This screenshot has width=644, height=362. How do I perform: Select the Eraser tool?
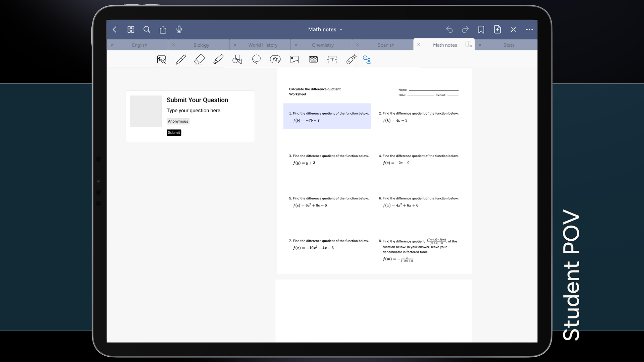click(x=199, y=60)
